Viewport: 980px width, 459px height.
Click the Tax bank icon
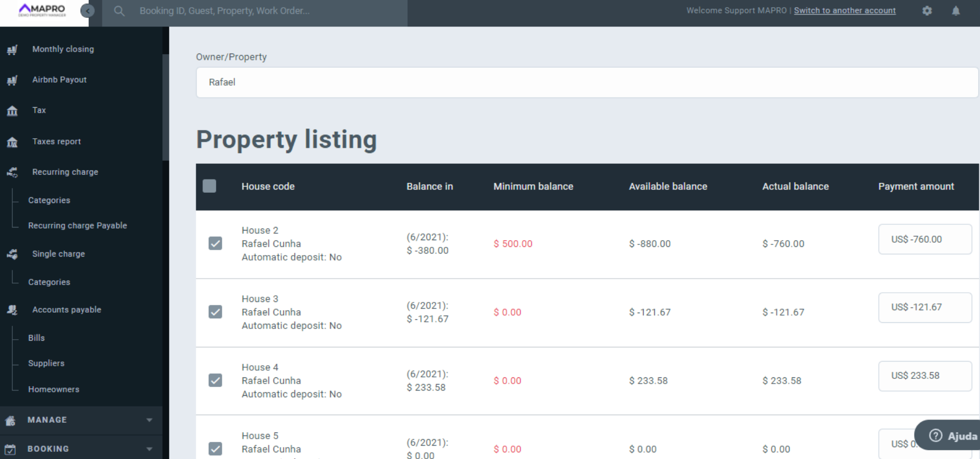[12, 111]
